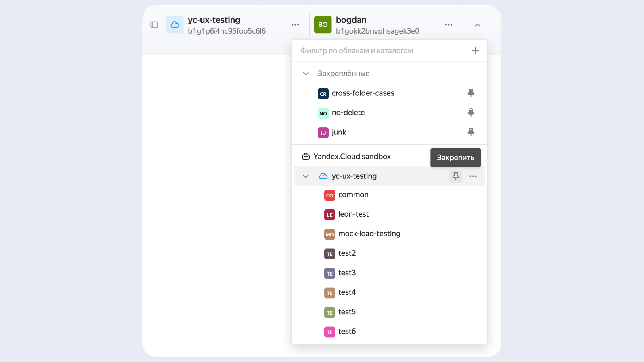Select the Yandex.Cloud sandbox organization
This screenshot has height=362, width=644.
(x=352, y=157)
